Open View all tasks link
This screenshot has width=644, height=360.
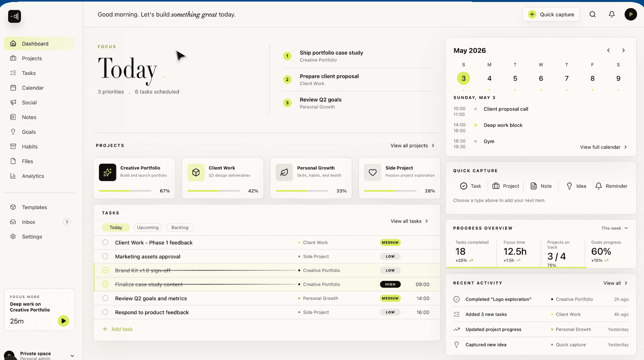click(409, 221)
